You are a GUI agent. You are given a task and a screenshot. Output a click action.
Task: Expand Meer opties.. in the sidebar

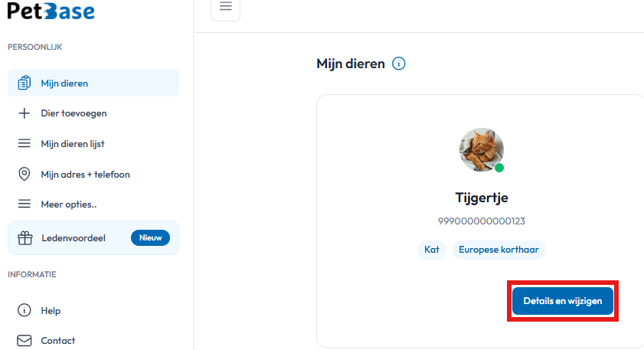93,204
